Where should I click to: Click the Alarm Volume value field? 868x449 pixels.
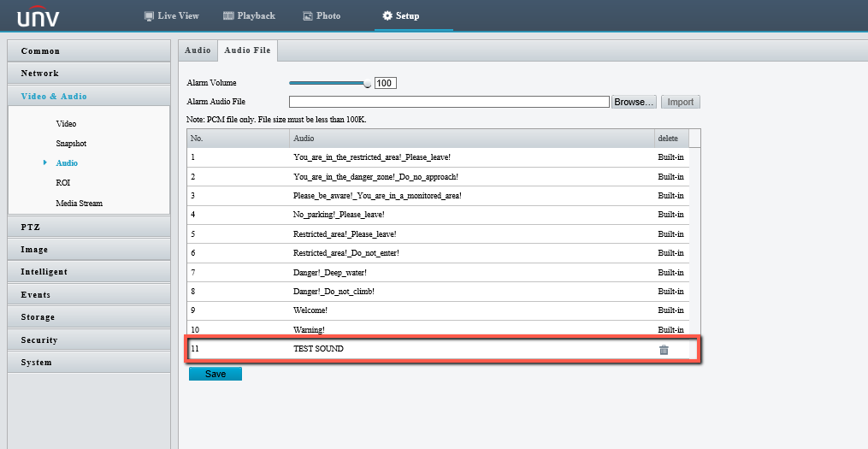[x=386, y=83]
